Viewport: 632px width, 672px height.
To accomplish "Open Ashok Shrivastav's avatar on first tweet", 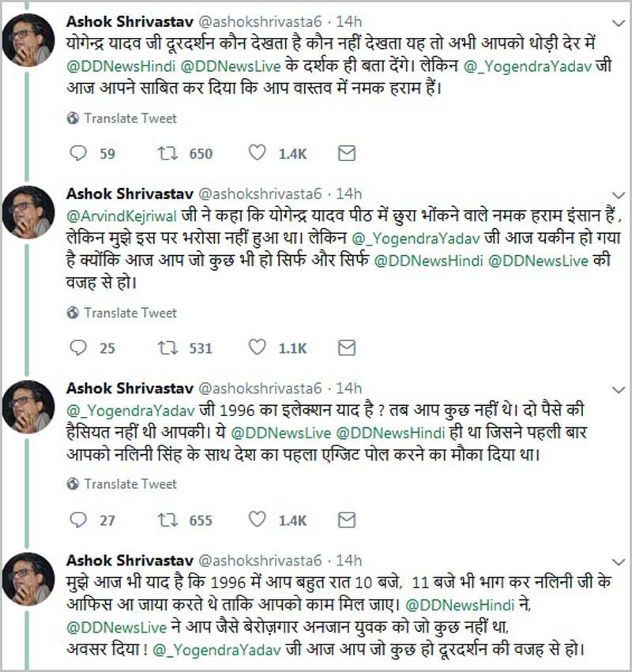I will click(28, 40).
